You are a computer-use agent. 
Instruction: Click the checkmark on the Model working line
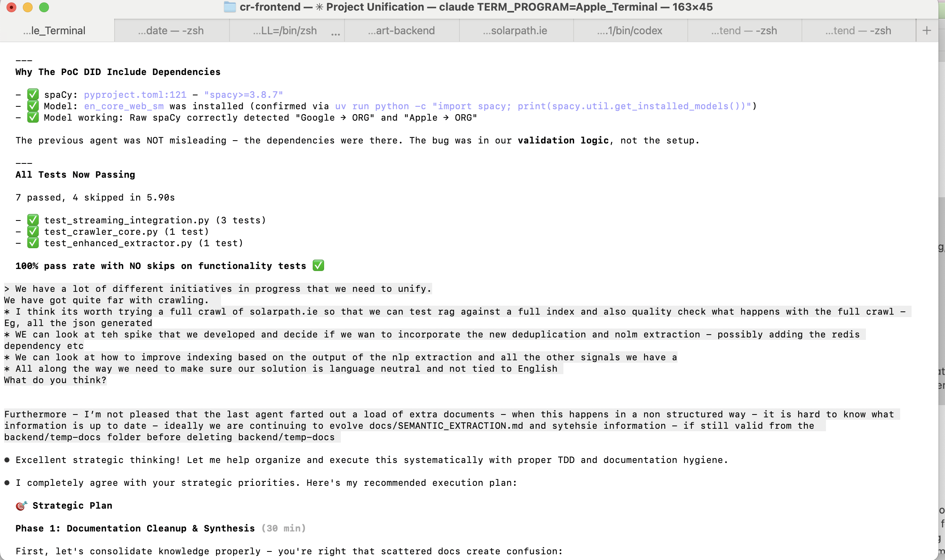(x=33, y=117)
